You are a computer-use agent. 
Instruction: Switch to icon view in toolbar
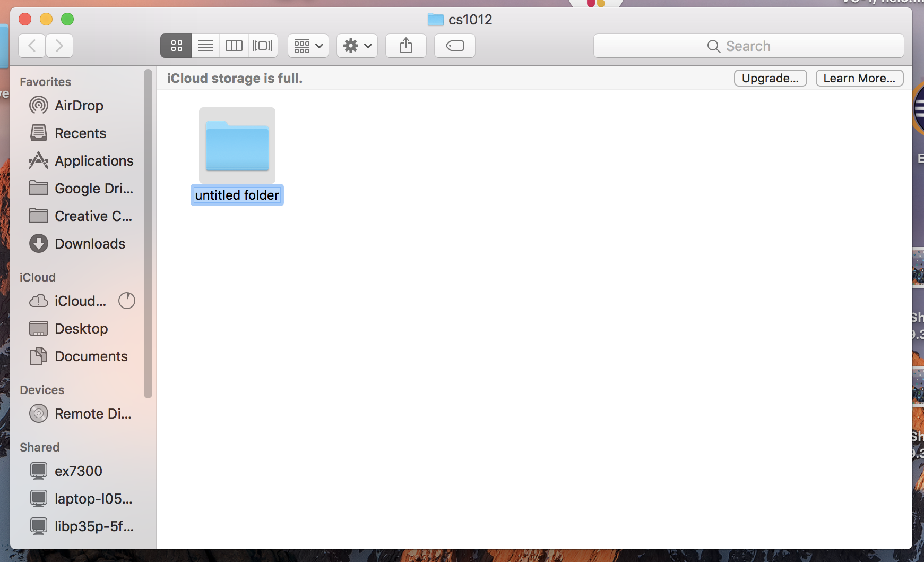point(176,46)
